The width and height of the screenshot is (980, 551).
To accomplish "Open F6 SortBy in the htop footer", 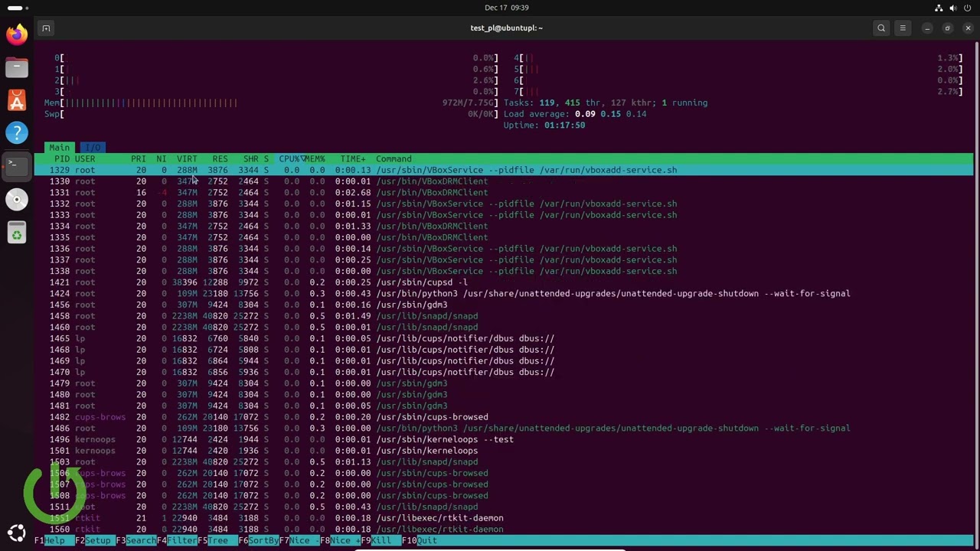I will click(x=258, y=540).
